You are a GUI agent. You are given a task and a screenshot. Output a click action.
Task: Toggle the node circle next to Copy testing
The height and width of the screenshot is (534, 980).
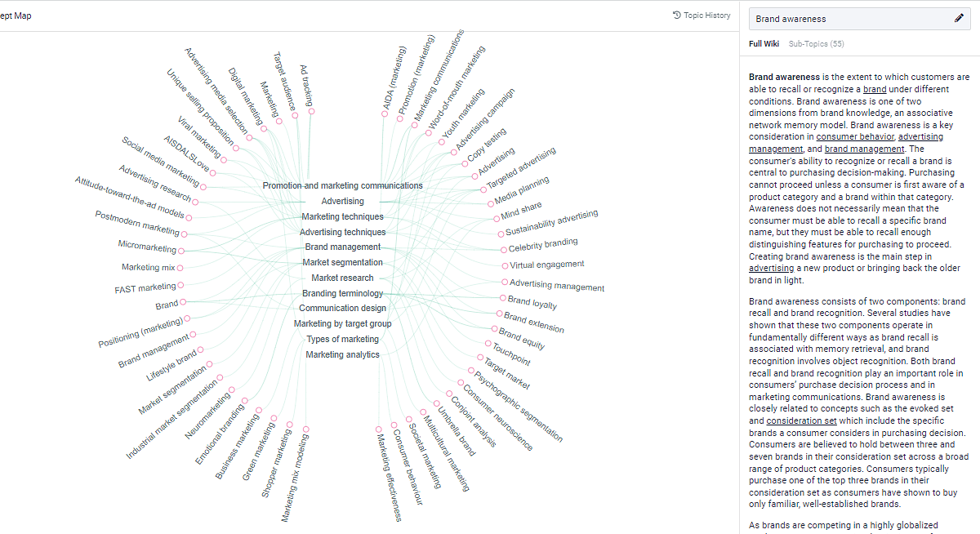click(x=464, y=163)
